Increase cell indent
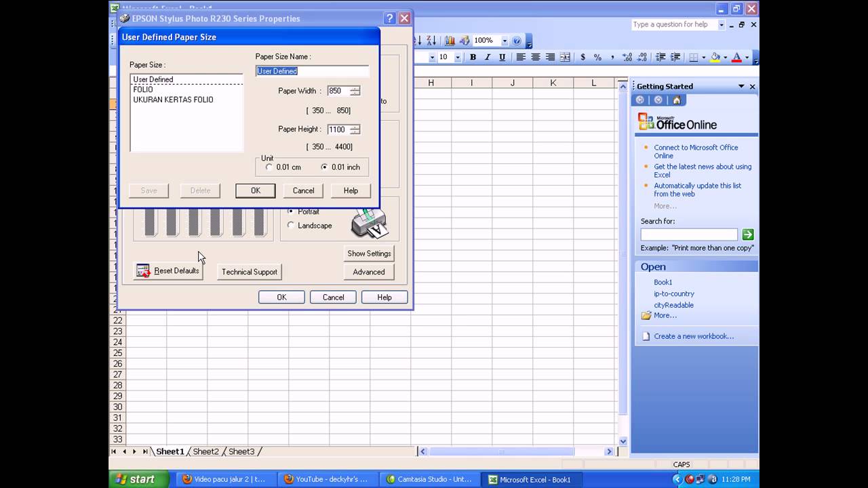 tap(675, 58)
